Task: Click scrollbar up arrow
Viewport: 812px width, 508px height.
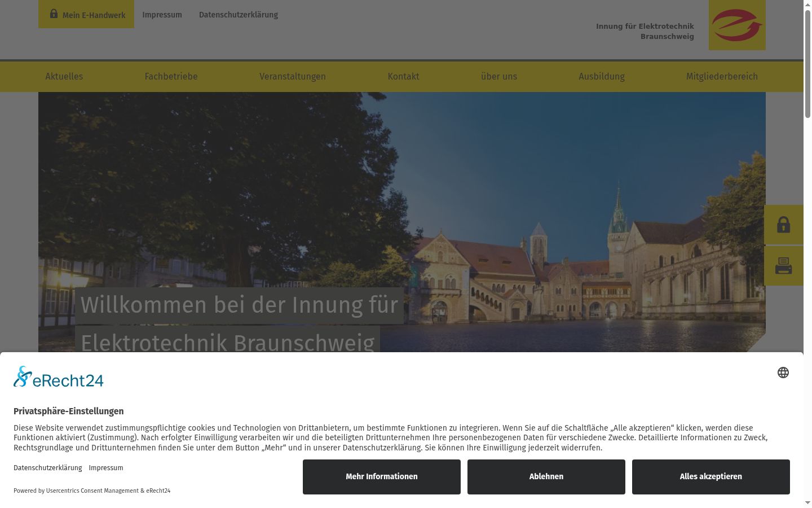Action: [x=807, y=5]
